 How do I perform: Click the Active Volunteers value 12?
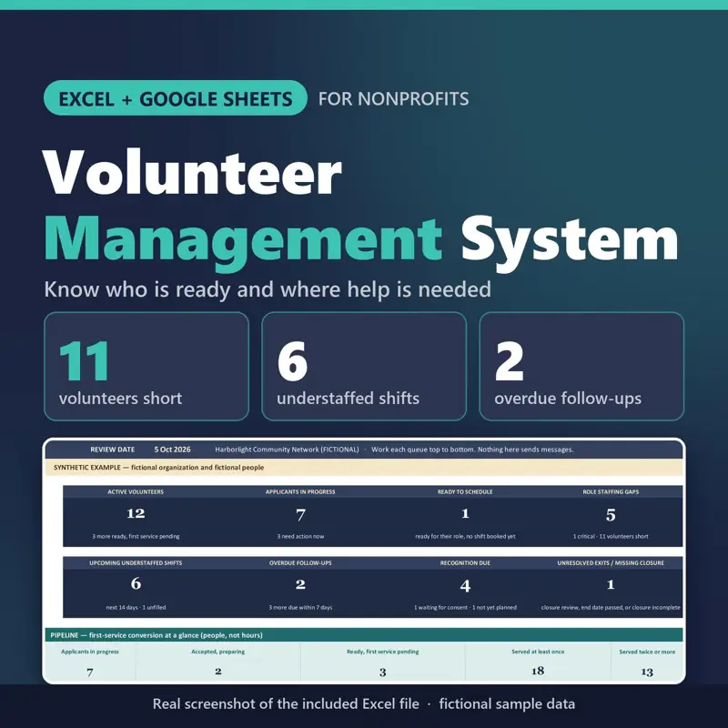pyautogui.click(x=136, y=513)
